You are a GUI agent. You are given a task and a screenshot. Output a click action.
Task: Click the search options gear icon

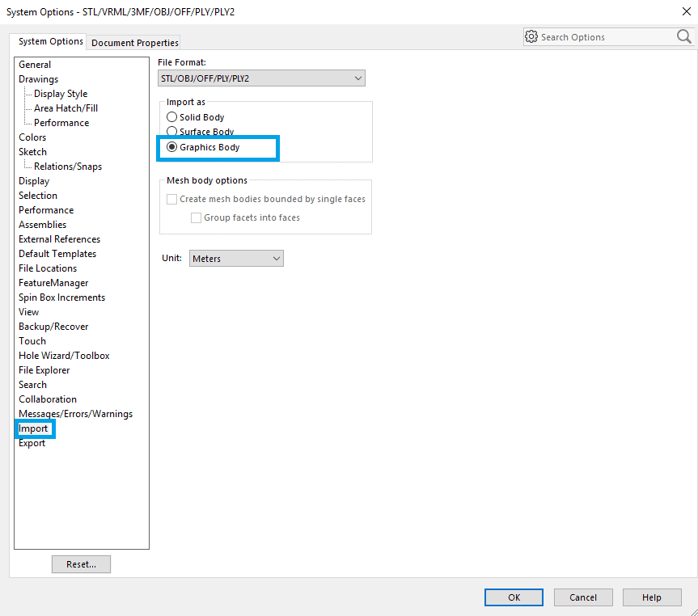tap(531, 36)
